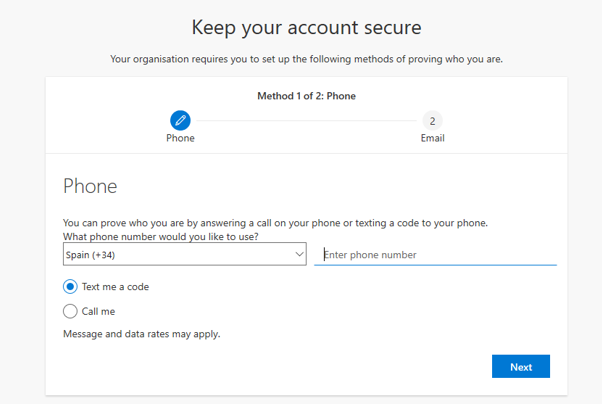Click the progress line between Phone and Email

(306, 121)
